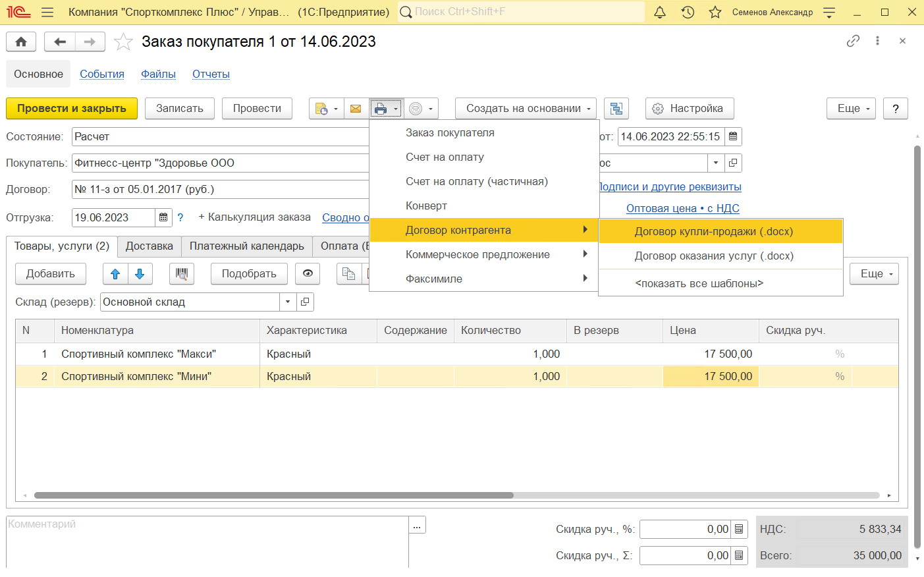Screen dimensions: 924x577
Task: Click the help question mark beside shipment date
Action: pos(180,217)
